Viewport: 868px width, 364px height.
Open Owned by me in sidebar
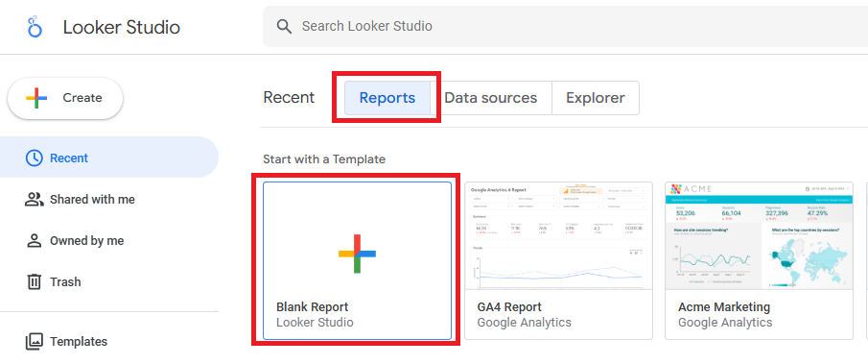click(109, 240)
